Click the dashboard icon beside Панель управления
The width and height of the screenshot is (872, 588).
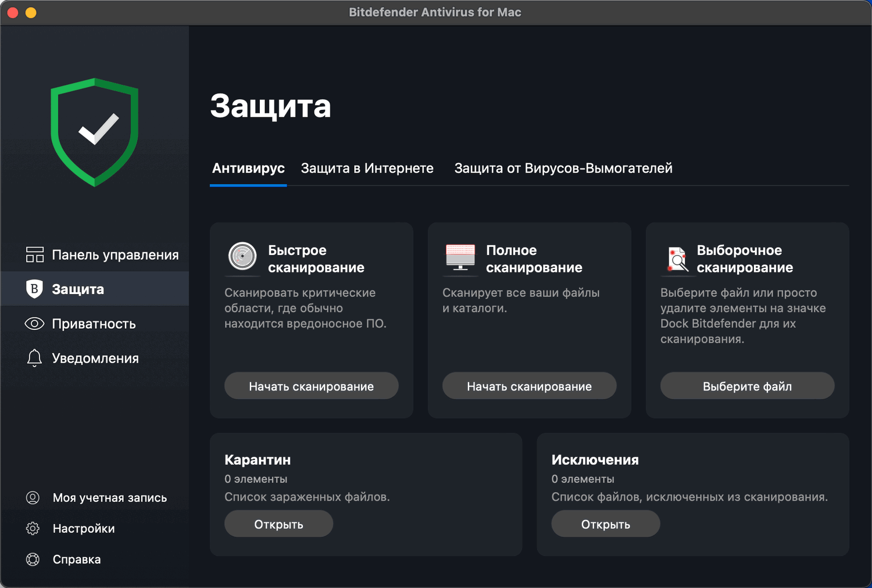pyautogui.click(x=35, y=254)
